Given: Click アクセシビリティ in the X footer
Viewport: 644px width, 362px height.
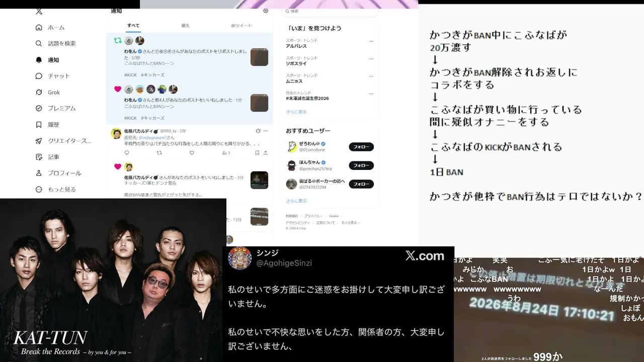Looking at the screenshot, I should pos(297,222).
